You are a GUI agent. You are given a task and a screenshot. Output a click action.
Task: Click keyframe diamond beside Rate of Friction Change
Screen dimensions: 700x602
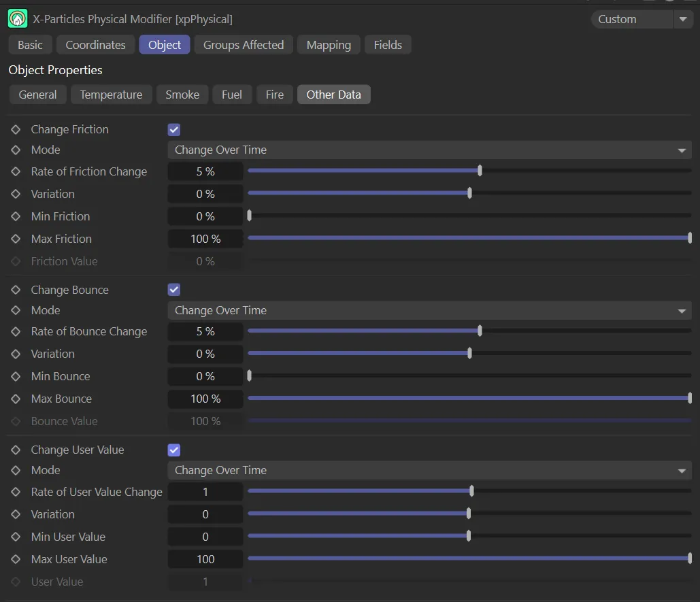coord(16,171)
